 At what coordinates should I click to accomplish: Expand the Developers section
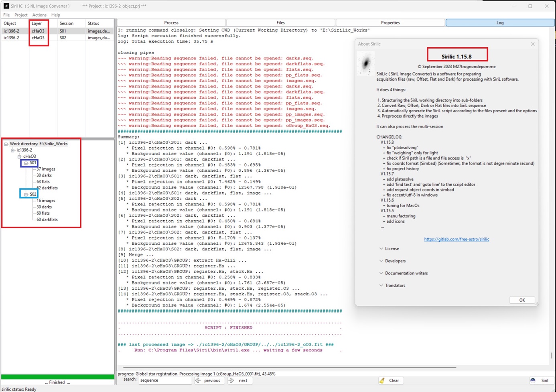[381, 261]
